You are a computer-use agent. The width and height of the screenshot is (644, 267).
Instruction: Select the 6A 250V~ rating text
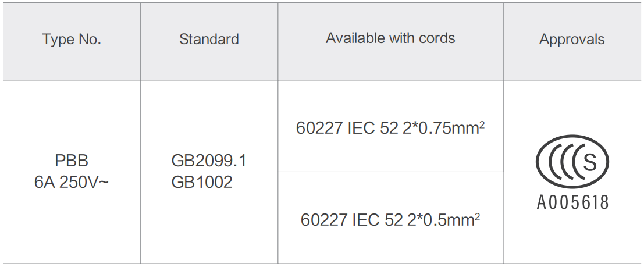(x=72, y=183)
